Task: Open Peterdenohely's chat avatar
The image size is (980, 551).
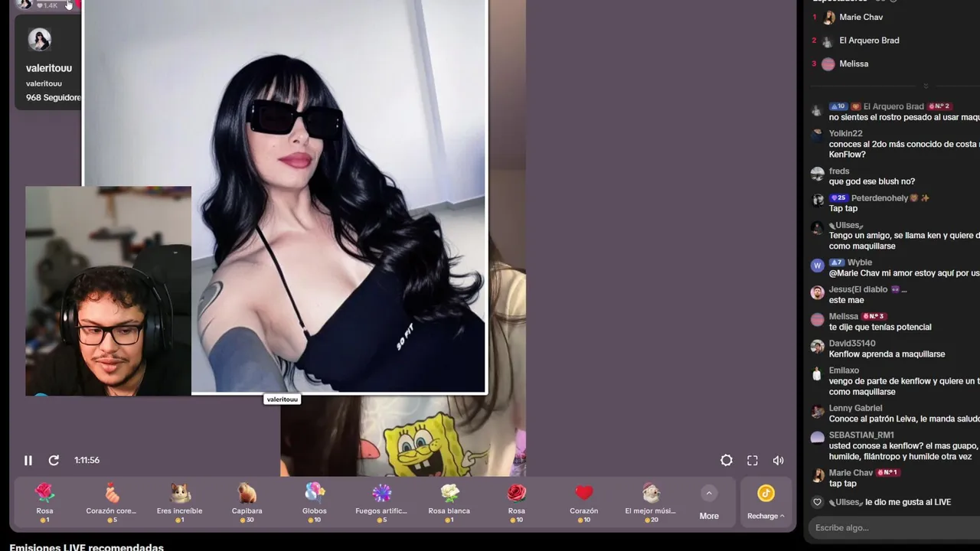Action: (818, 201)
